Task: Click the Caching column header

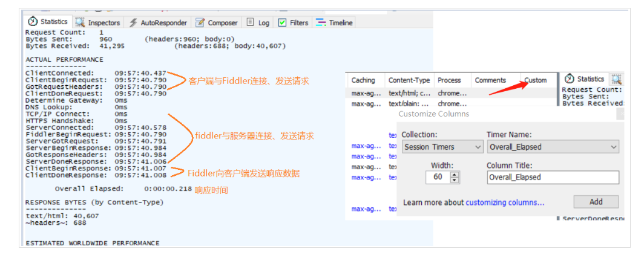Action: click(363, 80)
